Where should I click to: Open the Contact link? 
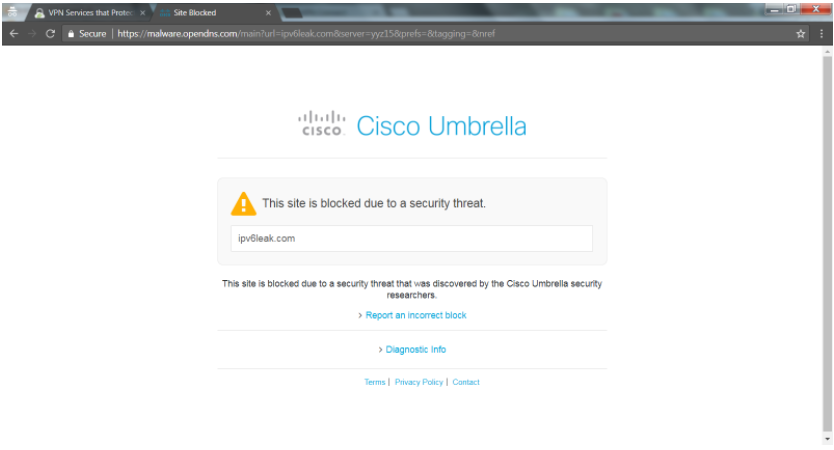tap(466, 382)
